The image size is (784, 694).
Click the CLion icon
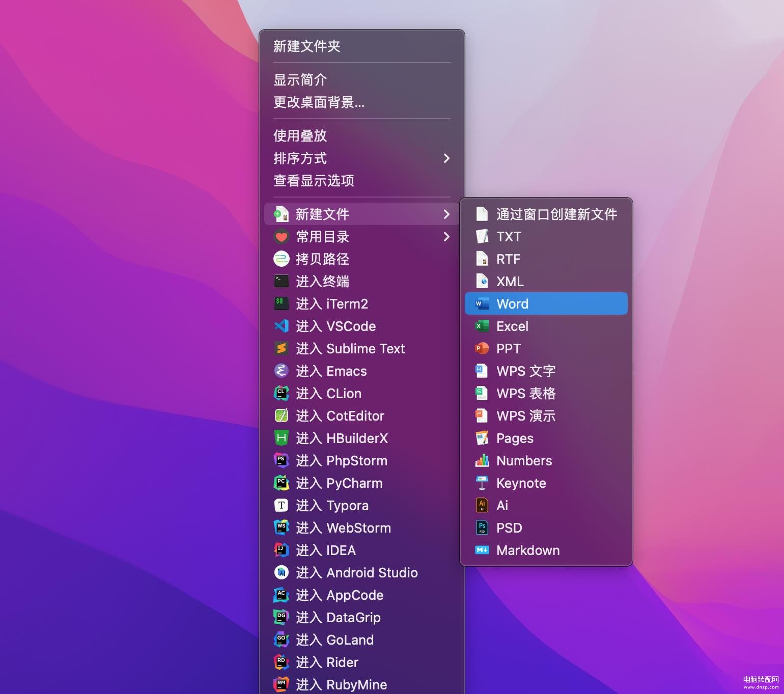282,393
